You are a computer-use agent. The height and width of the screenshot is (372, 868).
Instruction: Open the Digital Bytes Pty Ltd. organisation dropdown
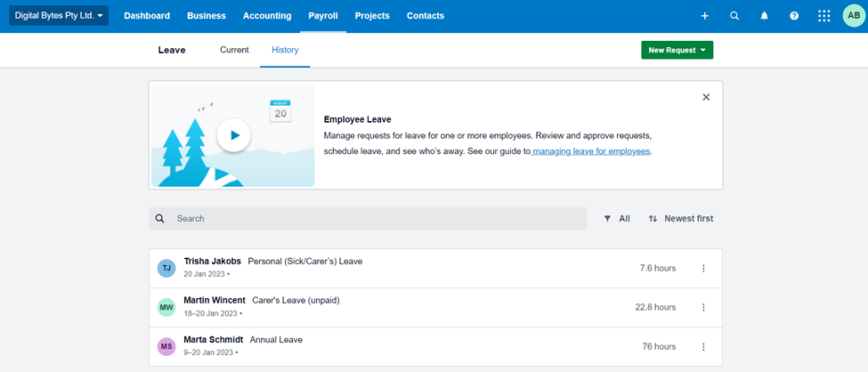pyautogui.click(x=59, y=16)
